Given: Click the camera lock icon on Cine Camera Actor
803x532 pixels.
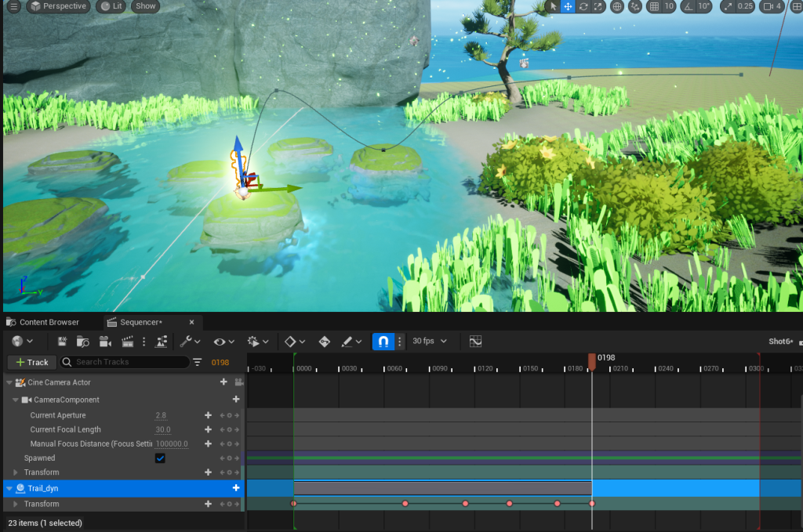Looking at the screenshot, I should (x=238, y=382).
